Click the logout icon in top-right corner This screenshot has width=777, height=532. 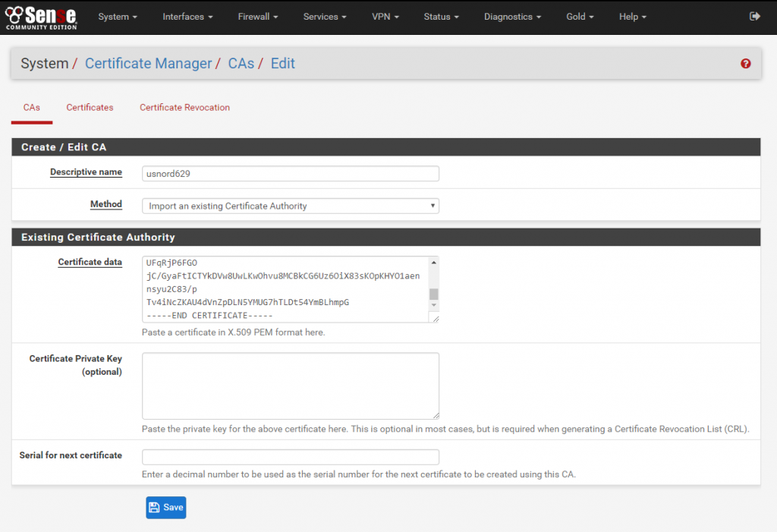pyautogui.click(x=754, y=16)
